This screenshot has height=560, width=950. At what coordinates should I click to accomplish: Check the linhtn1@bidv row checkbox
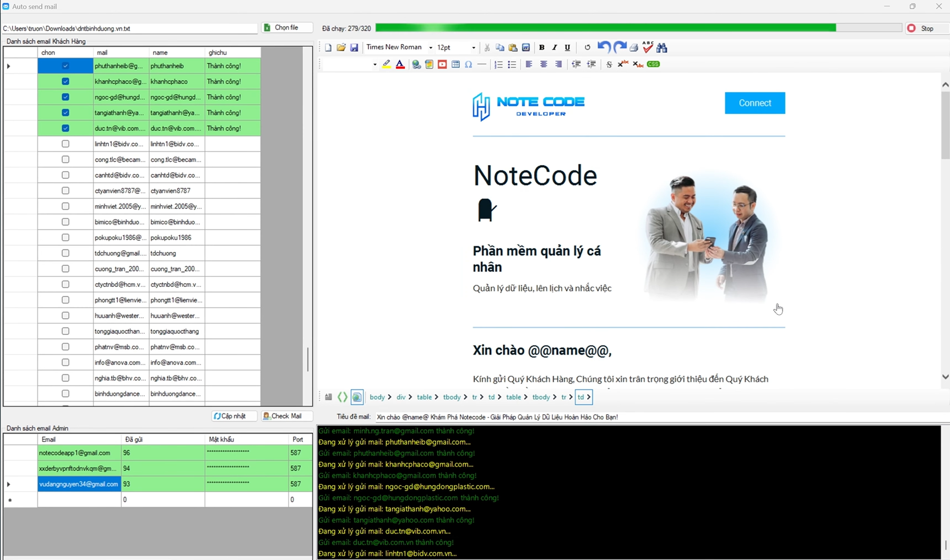pos(66,144)
